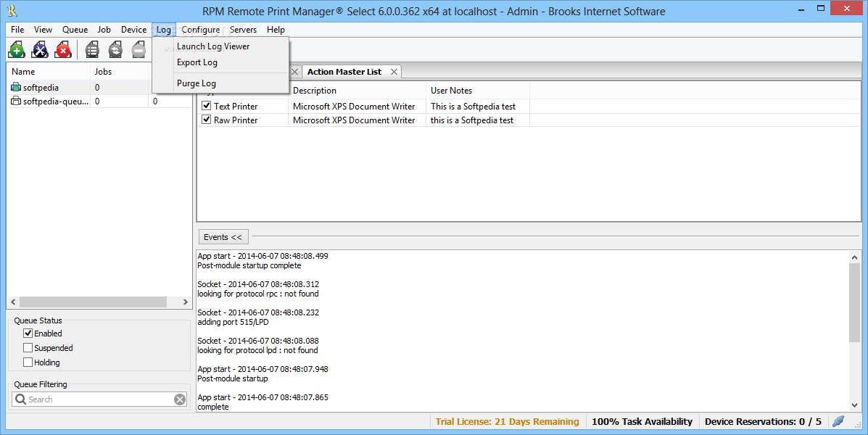
Task: Uncheck the Raw Printer action checkbox
Action: (207, 120)
